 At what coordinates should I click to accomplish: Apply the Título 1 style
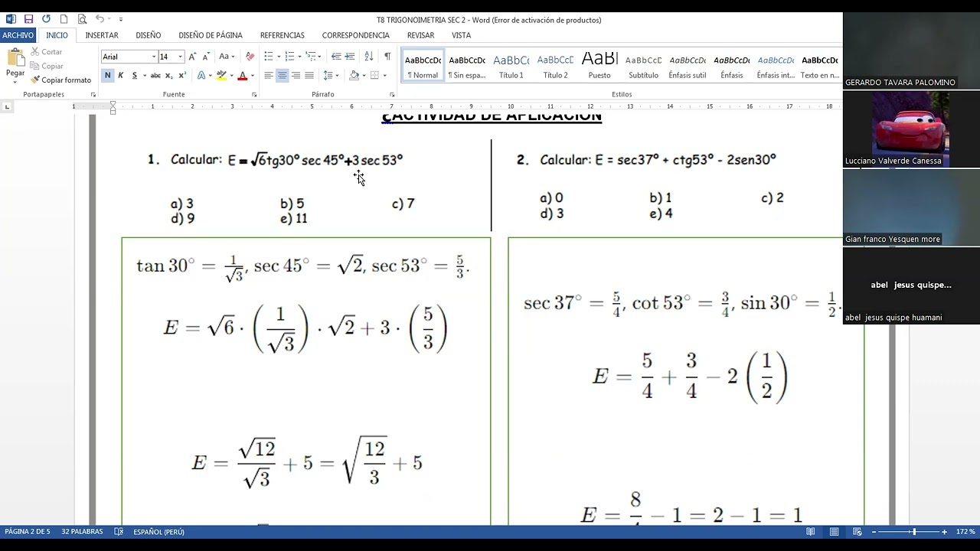click(511, 66)
